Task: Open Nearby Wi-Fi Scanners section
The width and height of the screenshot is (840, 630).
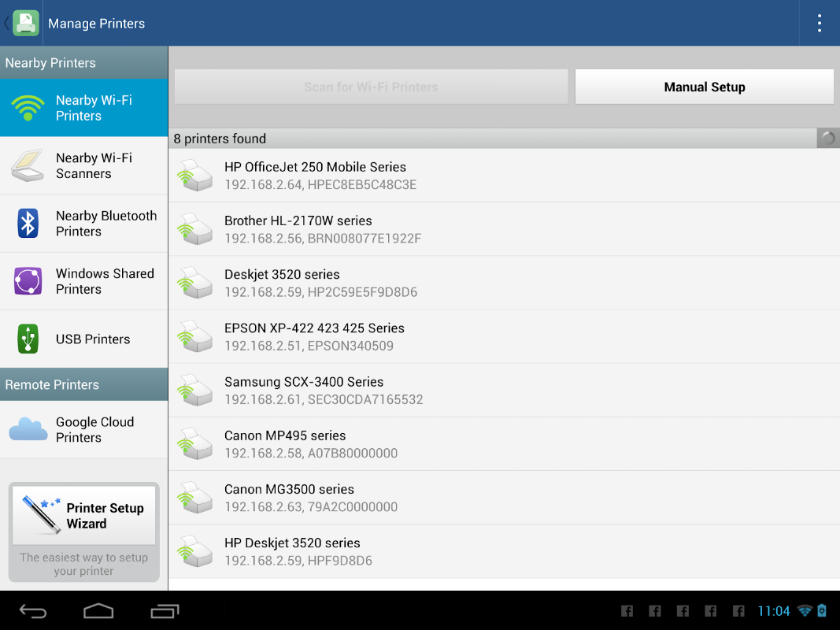Action: [x=84, y=165]
